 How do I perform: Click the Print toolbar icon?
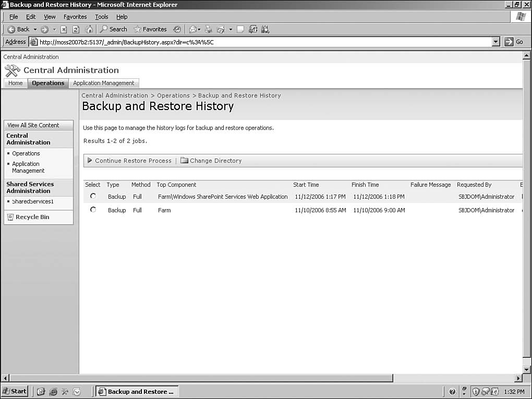tap(209, 29)
